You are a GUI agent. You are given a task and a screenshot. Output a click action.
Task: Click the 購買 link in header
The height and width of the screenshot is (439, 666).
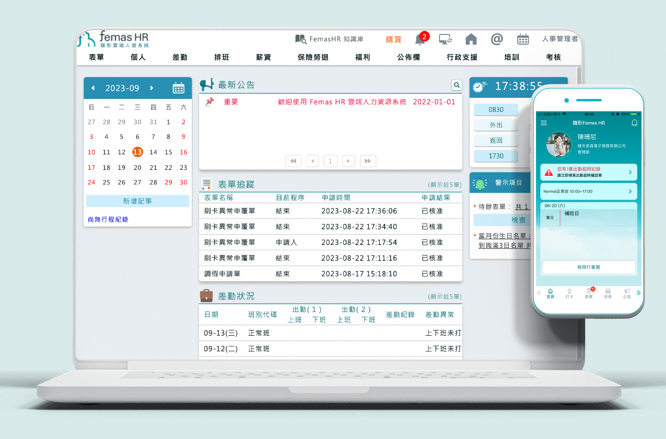[x=393, y=39]
